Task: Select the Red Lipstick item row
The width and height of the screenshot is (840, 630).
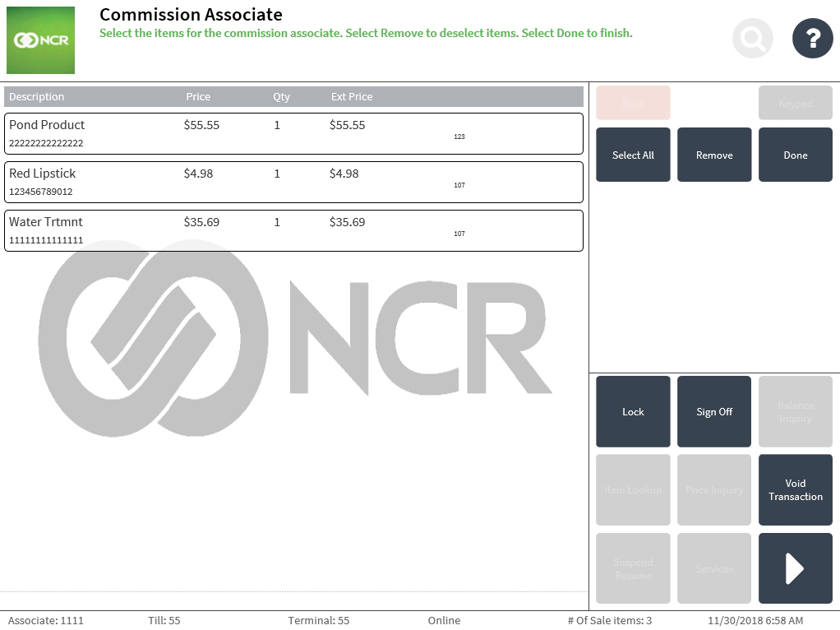Action: tap(293, 183)
